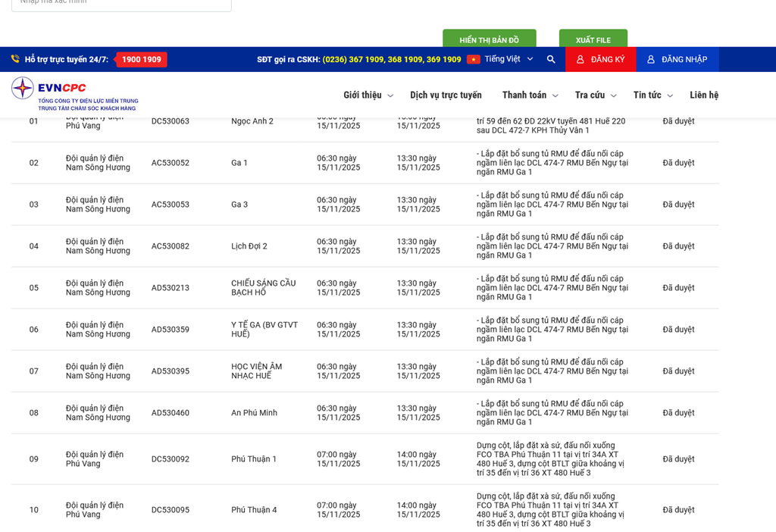
Task: Open the Dịch vụ trực tuyến menu
Action: point(446,95)
